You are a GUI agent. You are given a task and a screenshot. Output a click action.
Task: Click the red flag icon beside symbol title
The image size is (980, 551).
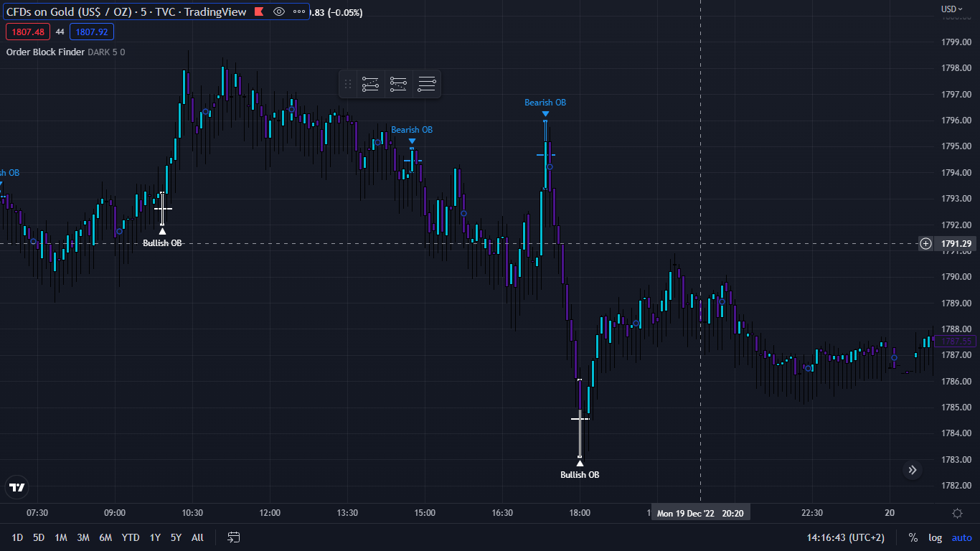259,11
